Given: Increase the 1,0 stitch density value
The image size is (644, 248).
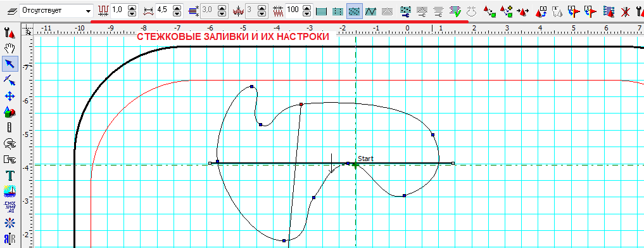Looking at the screenshot, I should [132, 8].
